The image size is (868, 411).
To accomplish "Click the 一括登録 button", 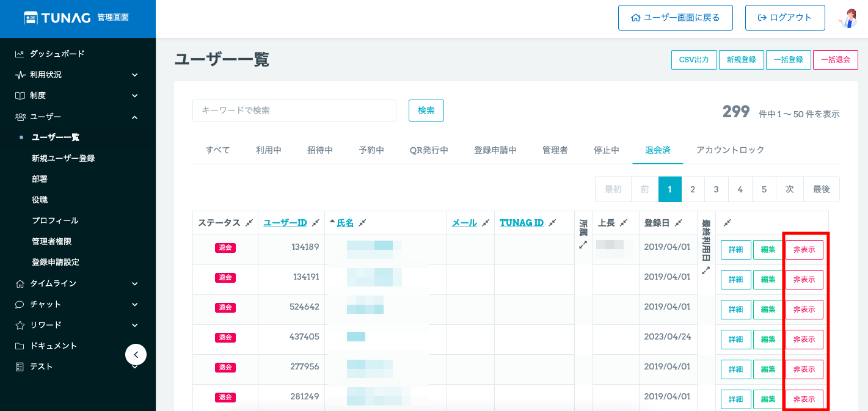I will coord(789,60).
